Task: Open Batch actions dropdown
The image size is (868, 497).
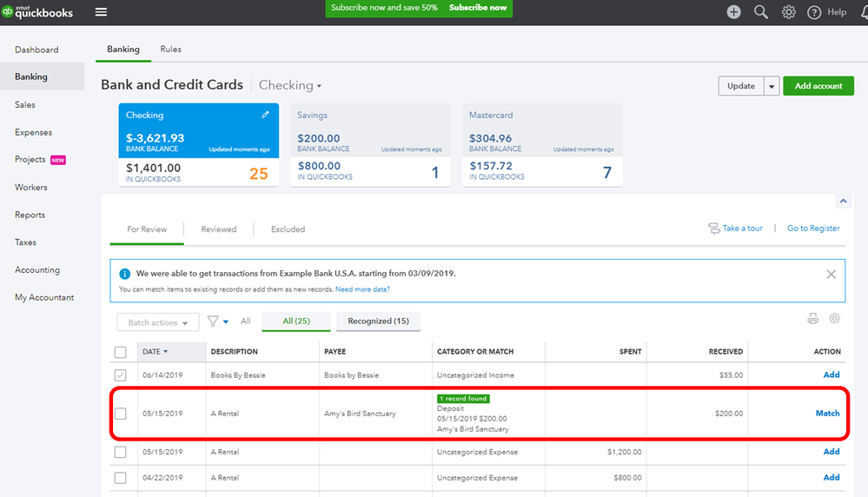Action: pos(158,322)
